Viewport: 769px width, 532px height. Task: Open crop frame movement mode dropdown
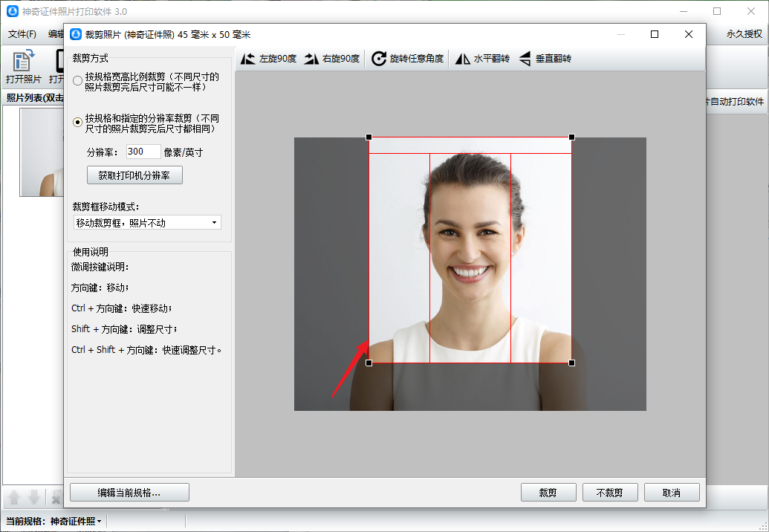(146, 222)
